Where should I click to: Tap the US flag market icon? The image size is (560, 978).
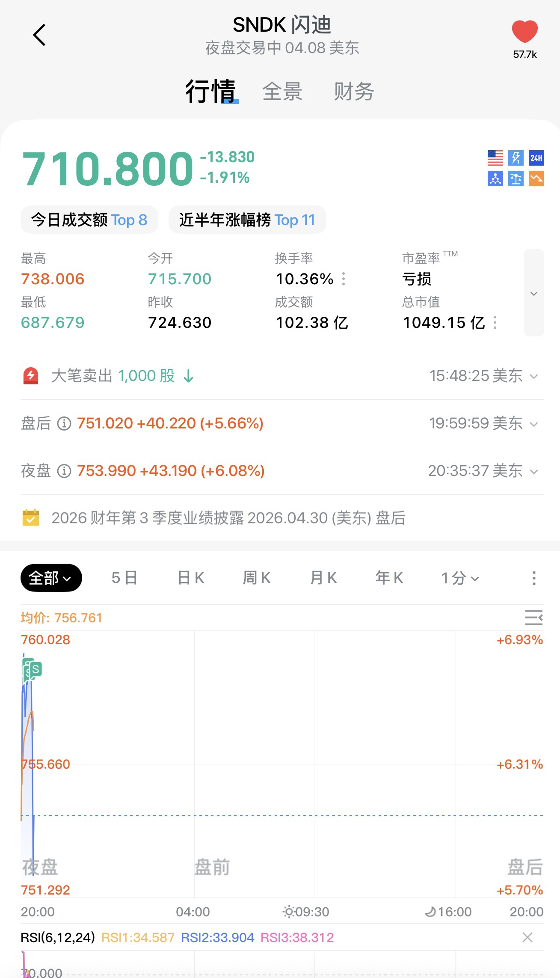point(495,158)
